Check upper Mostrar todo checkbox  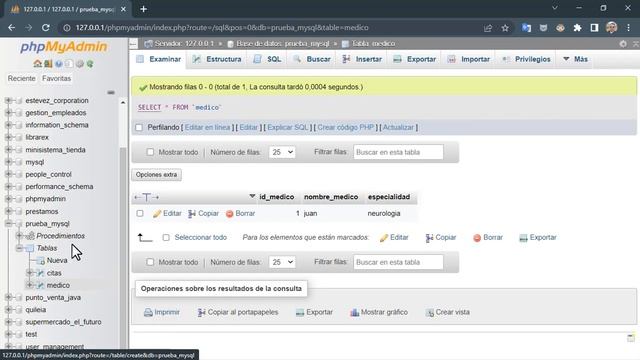pos(150,152)
